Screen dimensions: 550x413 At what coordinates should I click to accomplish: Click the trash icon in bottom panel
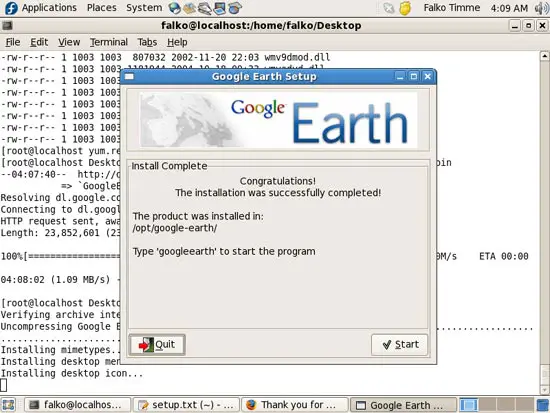point(543,405)
